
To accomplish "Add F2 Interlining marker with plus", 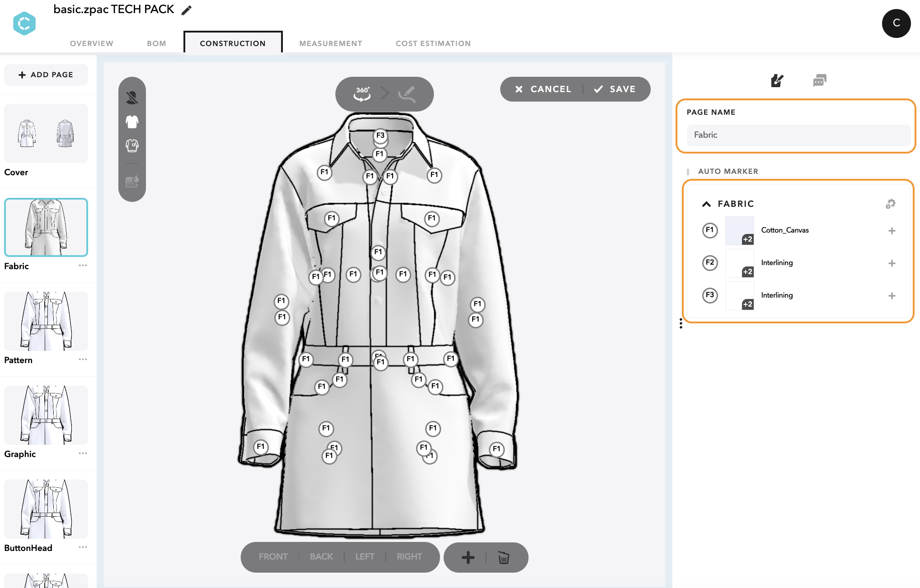I will [892, 263].
